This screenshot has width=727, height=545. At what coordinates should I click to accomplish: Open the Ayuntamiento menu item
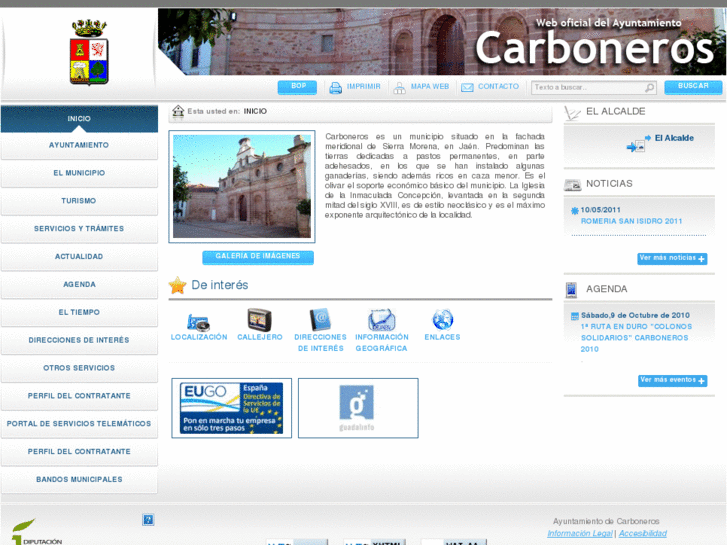(x=79, y=146)
